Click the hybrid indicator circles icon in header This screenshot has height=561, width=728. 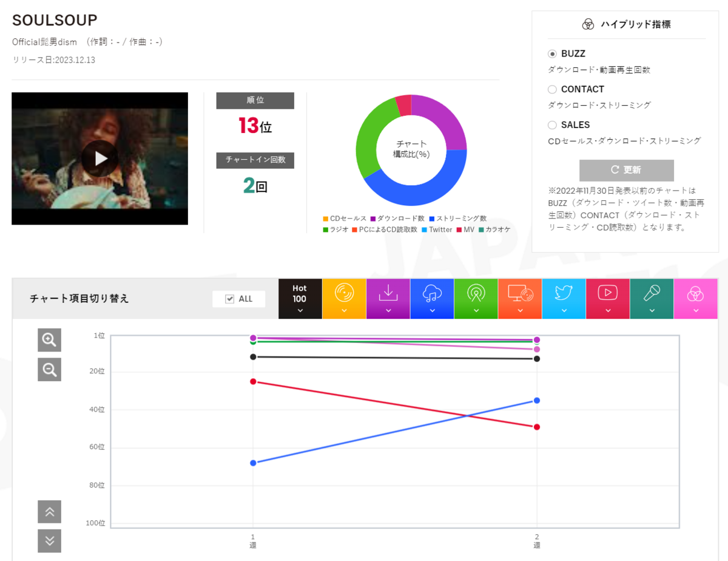coord(588,24)
